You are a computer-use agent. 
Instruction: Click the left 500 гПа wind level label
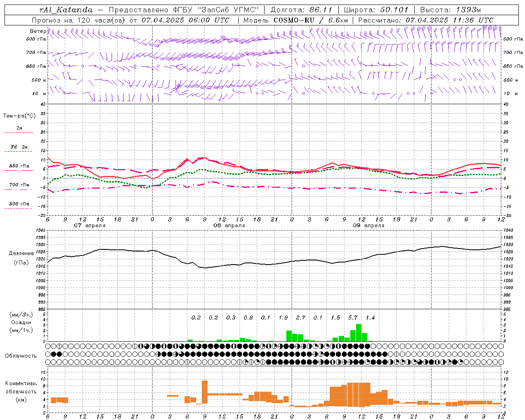tap(36, 39)
